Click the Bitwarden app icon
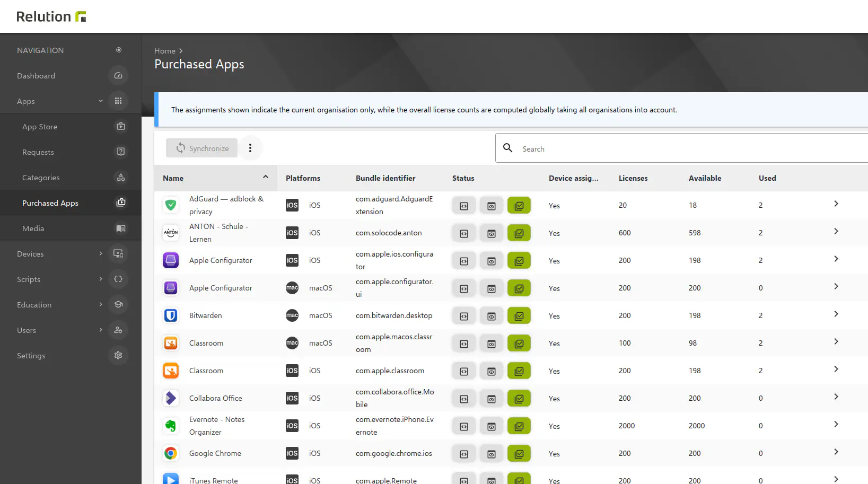The image size is (868, 484). tap(171, 315)
